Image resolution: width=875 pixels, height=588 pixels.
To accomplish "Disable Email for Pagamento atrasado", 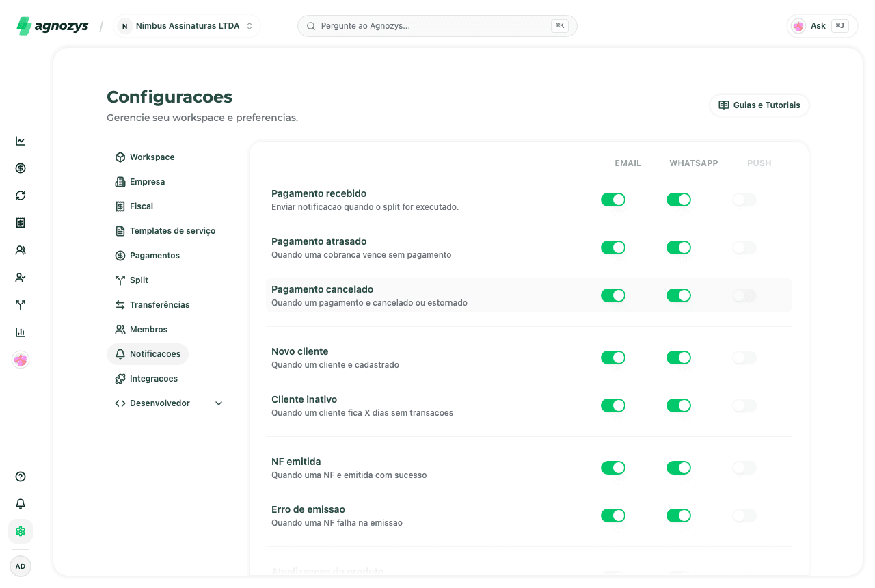I will [x=613, y=248].
